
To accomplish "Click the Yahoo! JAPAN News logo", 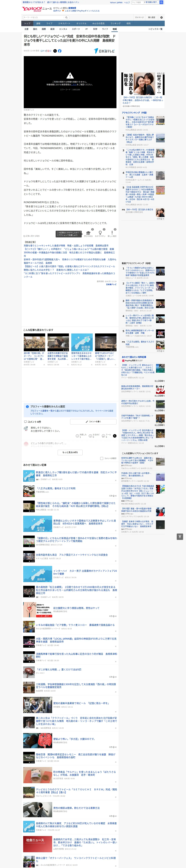I will pyautogui.click(x=37, y=9).
